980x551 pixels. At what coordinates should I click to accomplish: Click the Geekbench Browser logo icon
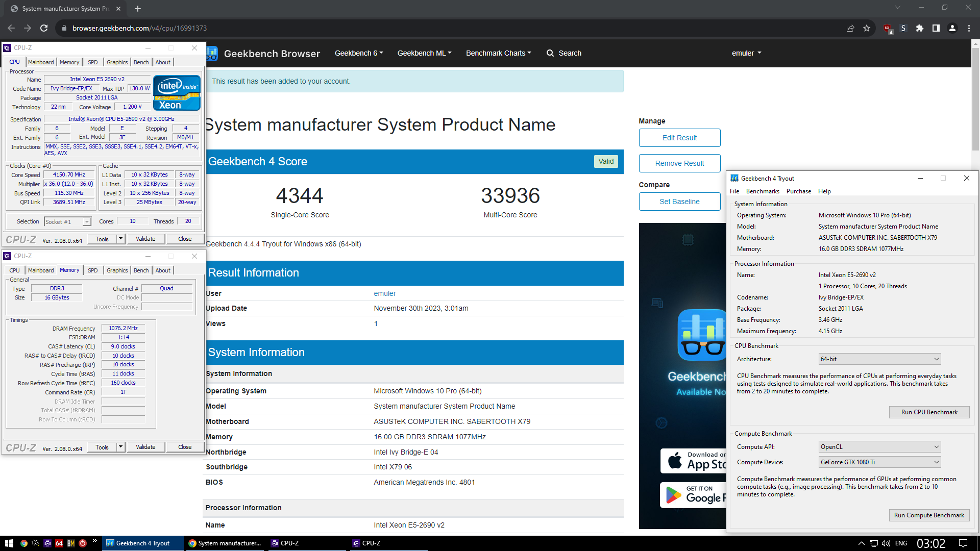point(212,53)
